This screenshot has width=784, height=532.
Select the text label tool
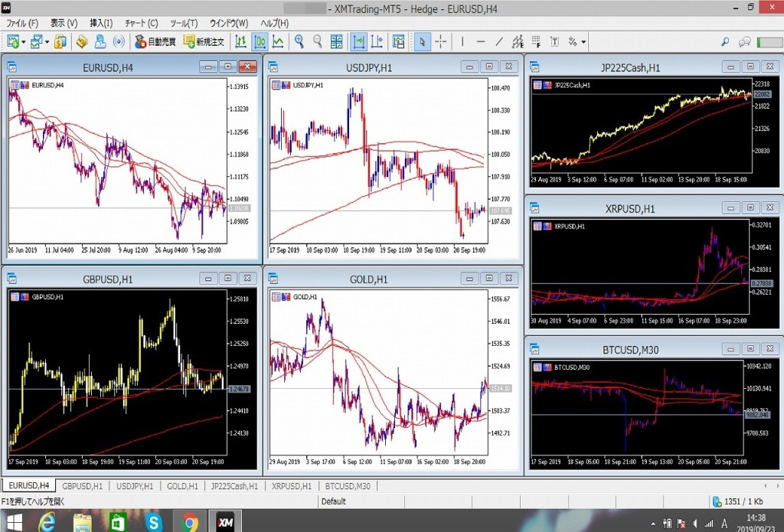554,41
